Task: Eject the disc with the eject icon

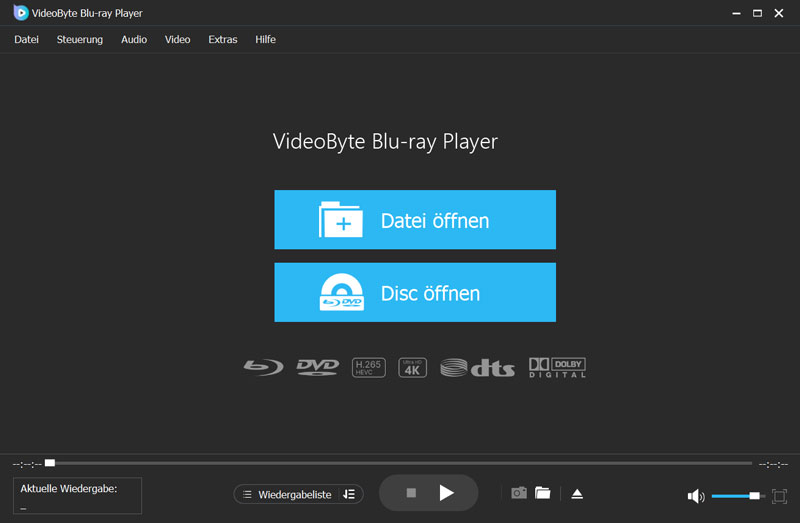Action: (577, 494)
